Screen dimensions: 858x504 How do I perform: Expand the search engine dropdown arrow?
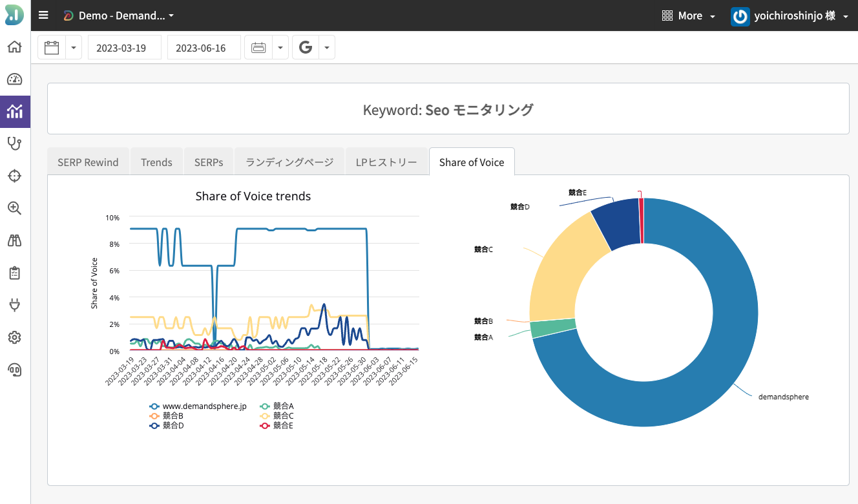tap(327, 47)
